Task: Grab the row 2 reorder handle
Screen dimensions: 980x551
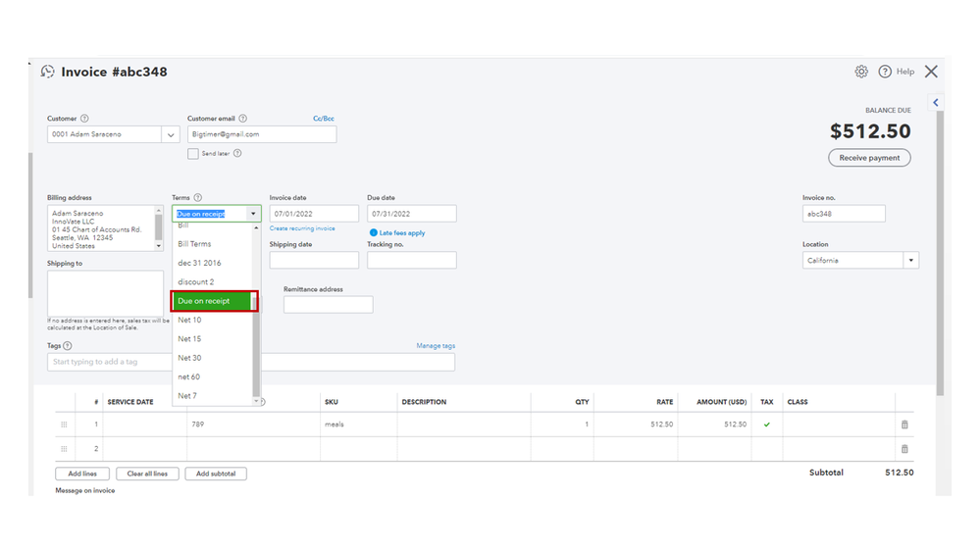Action: coord(64,449)
